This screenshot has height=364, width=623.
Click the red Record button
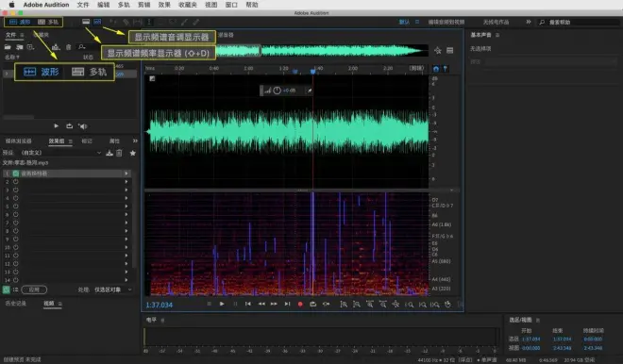click(x=300, y=304)
